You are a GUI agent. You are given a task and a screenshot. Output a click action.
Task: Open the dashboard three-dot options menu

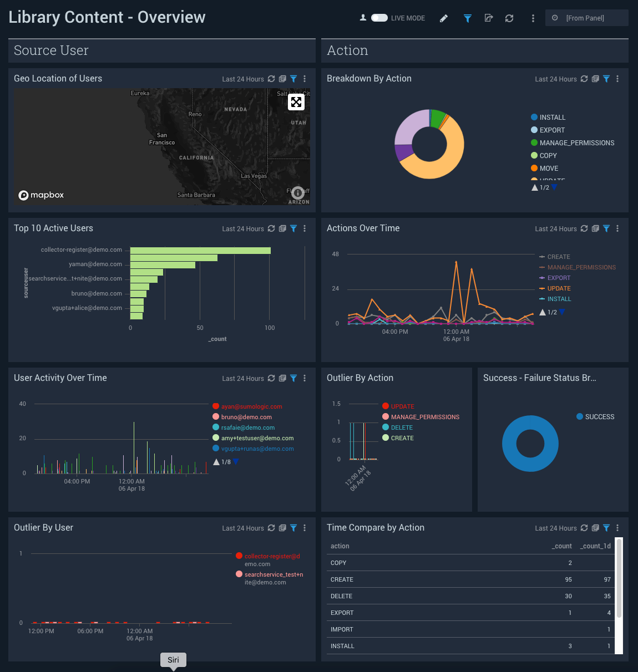(x=533, y=18)
